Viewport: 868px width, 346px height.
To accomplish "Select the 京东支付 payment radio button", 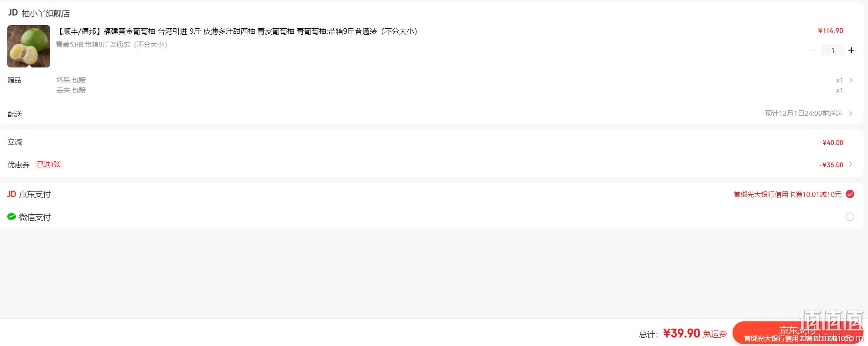I will 850,194.
